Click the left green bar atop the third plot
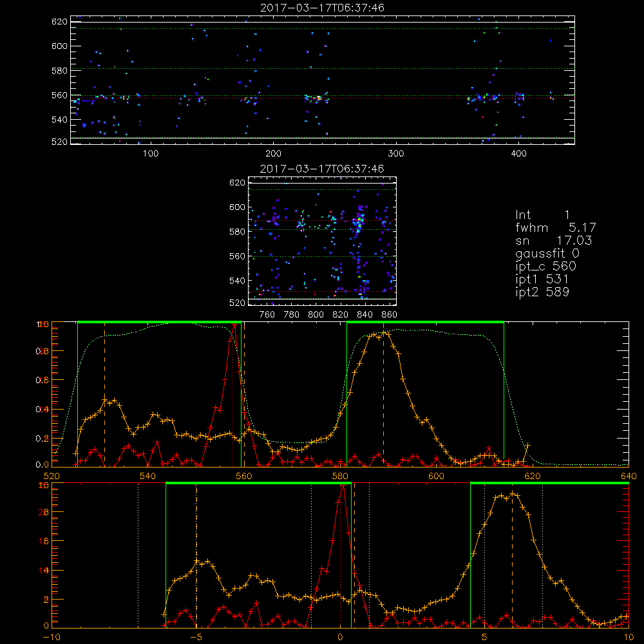 pyautogui.click(x=159, y=322)
